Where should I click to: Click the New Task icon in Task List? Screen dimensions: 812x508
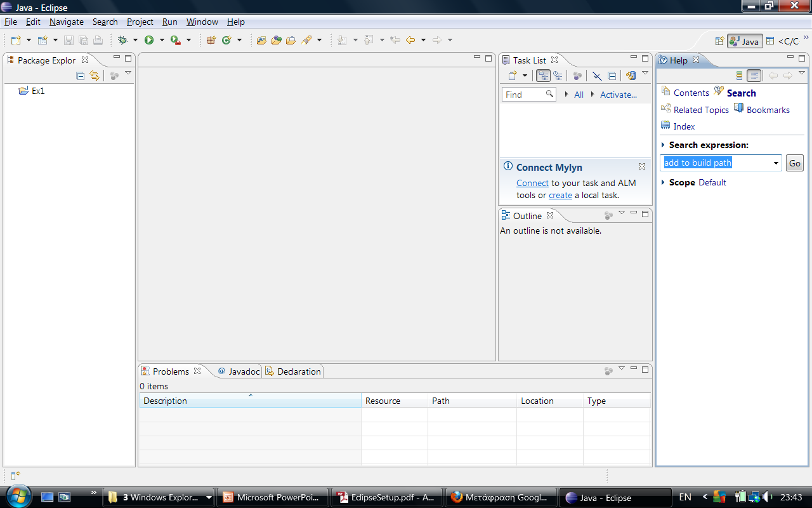tap(513, 76)
